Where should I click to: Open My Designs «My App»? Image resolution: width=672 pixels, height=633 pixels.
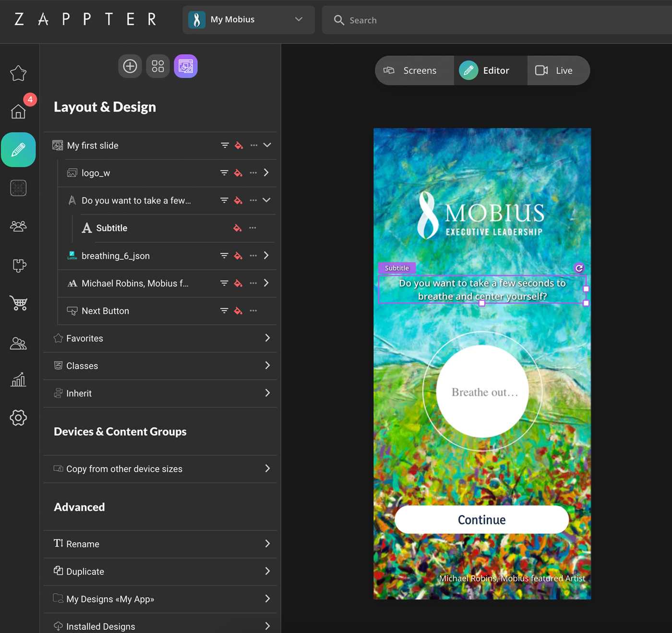point(160,599)
